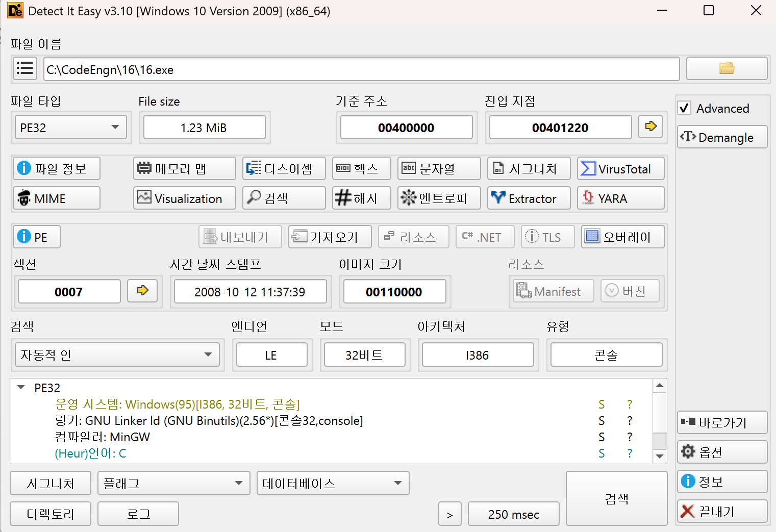This screenshot has height=532, width=776.
Task: Collapse the PE32 tree node
Action: [x=21, y=388]
